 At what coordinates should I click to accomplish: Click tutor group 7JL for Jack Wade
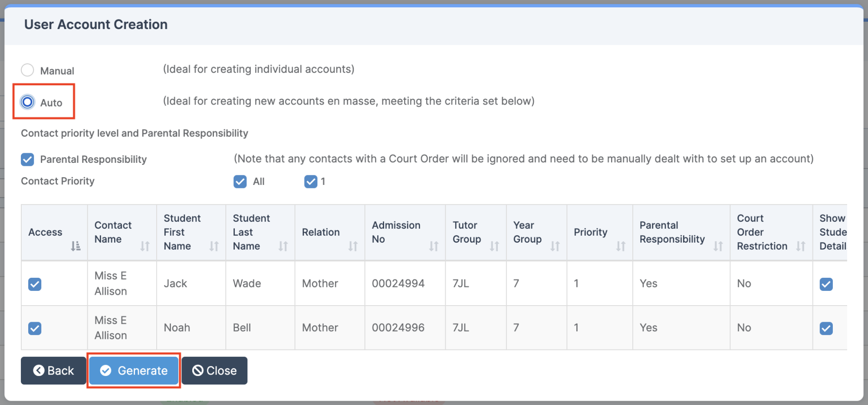[x=461, y=283]
